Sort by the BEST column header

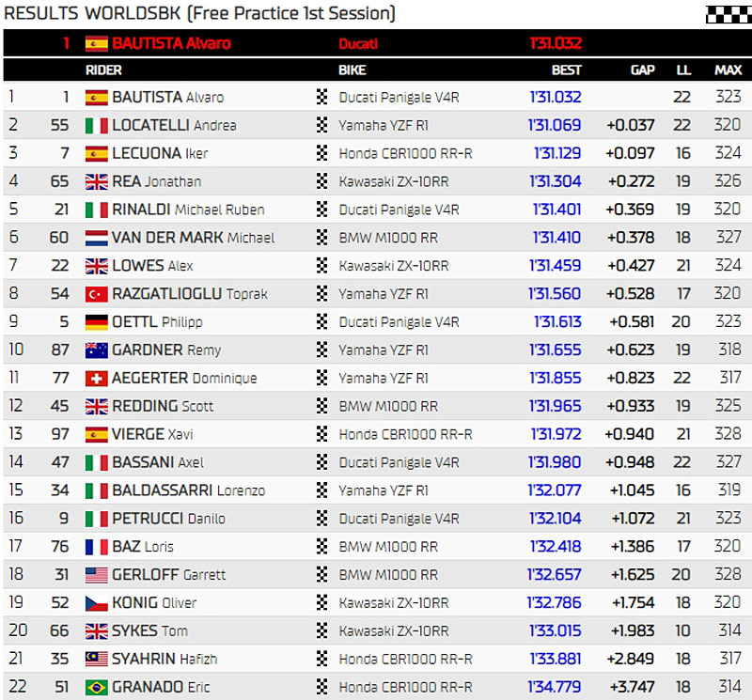click(566, 70)
